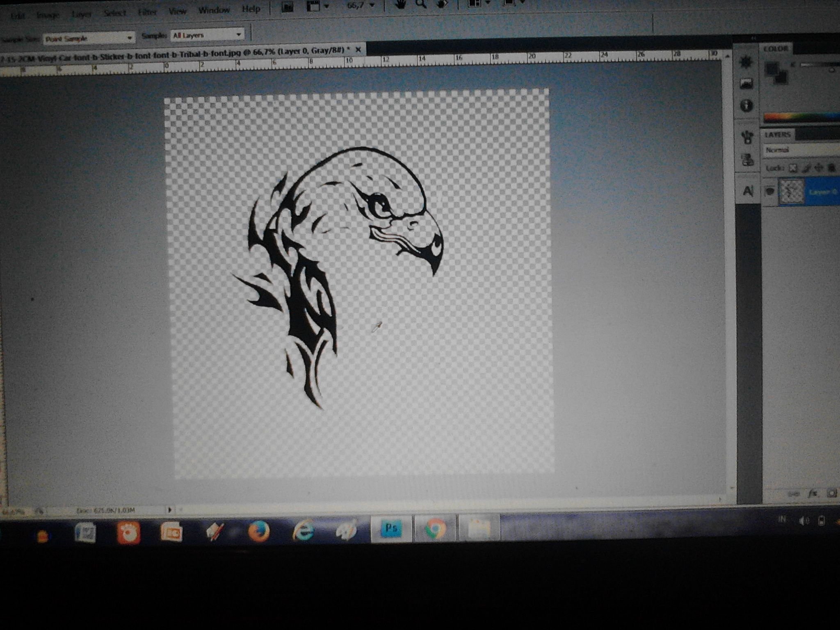
Task: Open the status bar info arrow menu
Action: point(169,510)
